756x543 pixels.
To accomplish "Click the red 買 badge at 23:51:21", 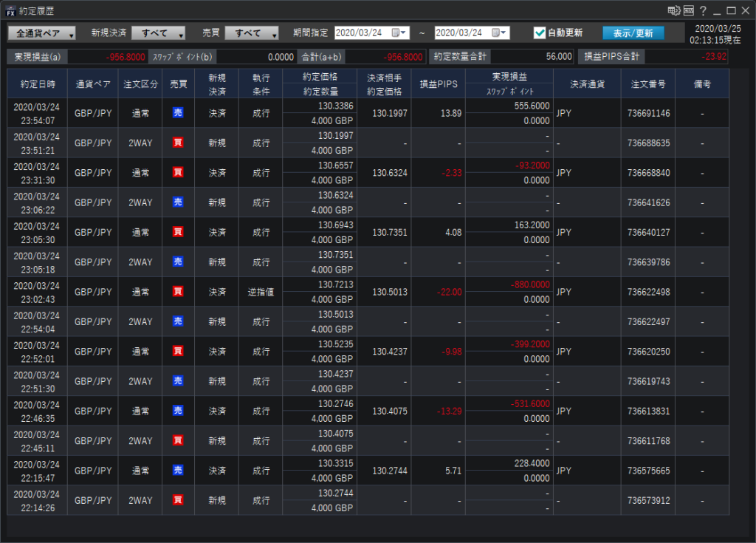I will (x=178, y=143).
